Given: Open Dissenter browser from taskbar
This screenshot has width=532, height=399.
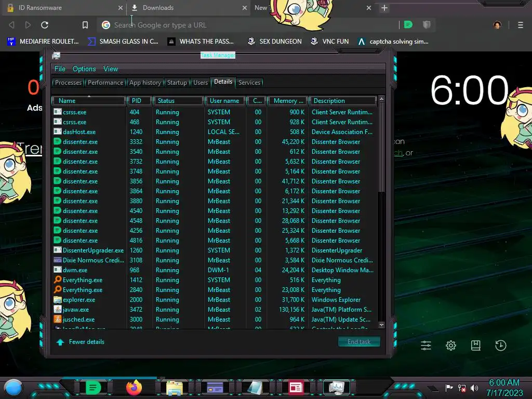Looking at the screenshot, I should click(94, 387).
